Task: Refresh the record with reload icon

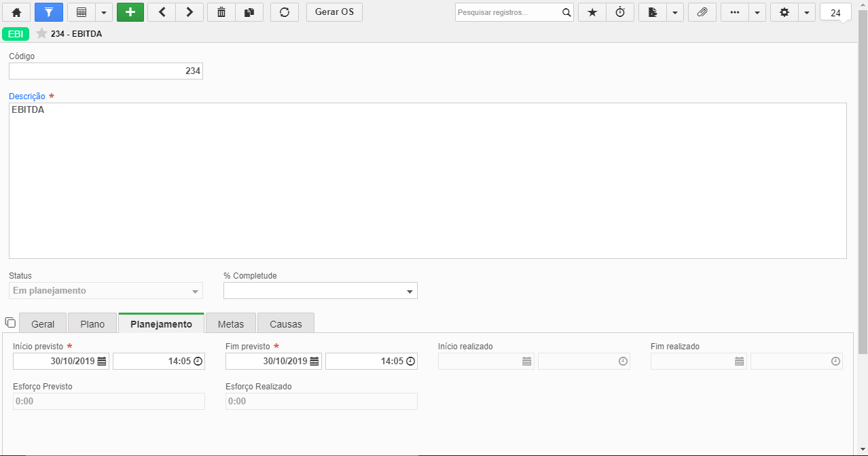Action: 285,12
